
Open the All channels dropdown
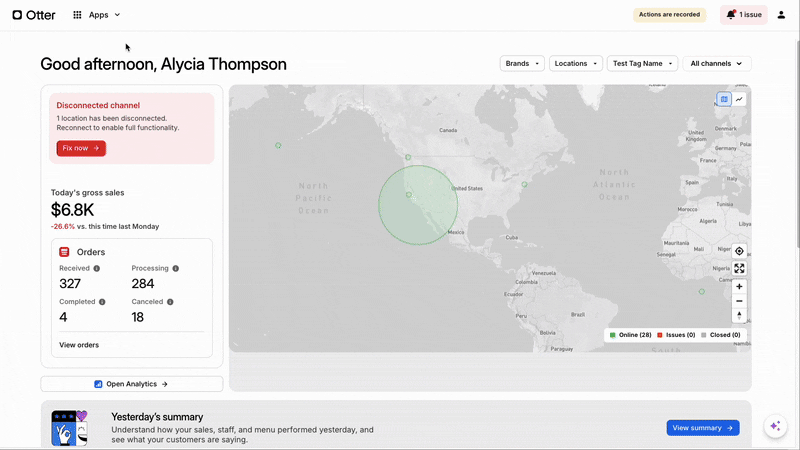point(716,63)
